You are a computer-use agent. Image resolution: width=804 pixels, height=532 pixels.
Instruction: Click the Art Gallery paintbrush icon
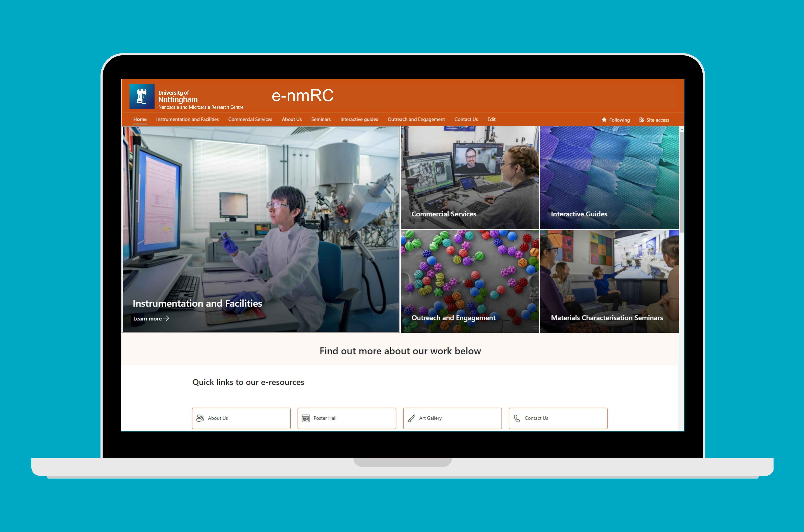point(411,418)
